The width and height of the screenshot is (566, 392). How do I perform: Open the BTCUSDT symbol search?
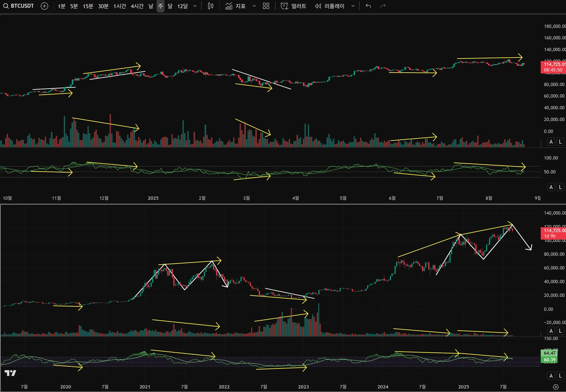tap(19, 6)
